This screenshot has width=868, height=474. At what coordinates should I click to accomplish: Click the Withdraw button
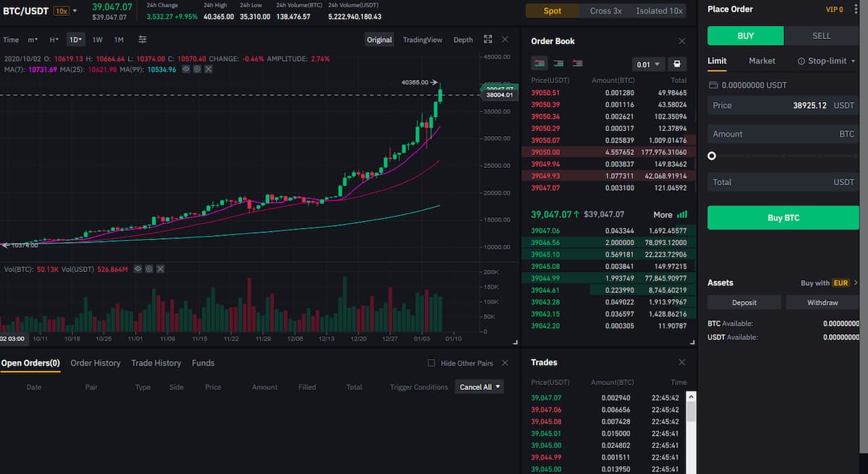click(822, 302)
